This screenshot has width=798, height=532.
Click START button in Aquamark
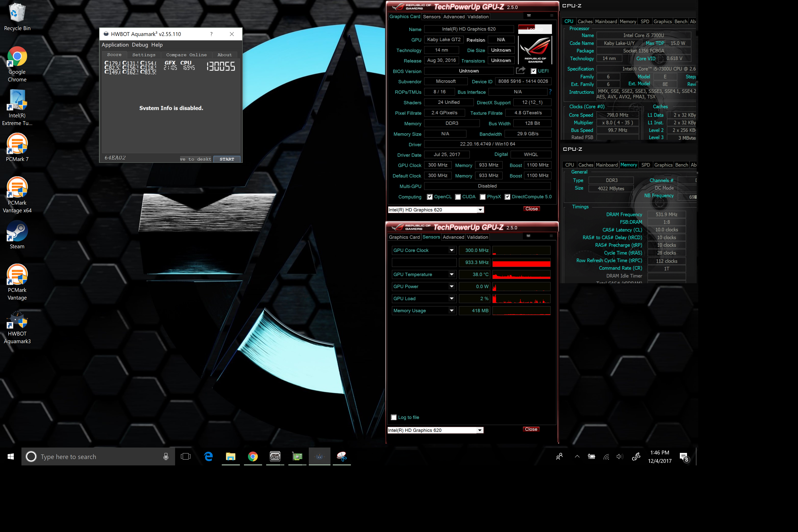click(x=227, y=159)
